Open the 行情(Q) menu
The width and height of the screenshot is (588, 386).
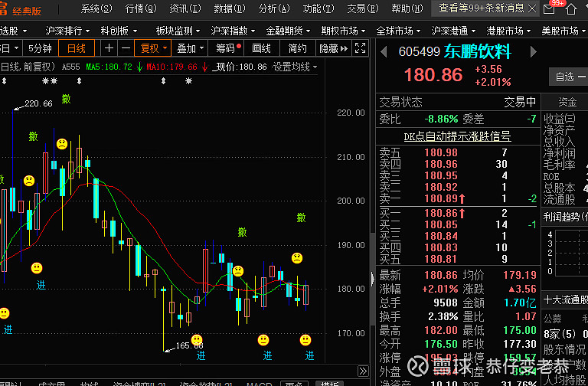tap(141, 8)
